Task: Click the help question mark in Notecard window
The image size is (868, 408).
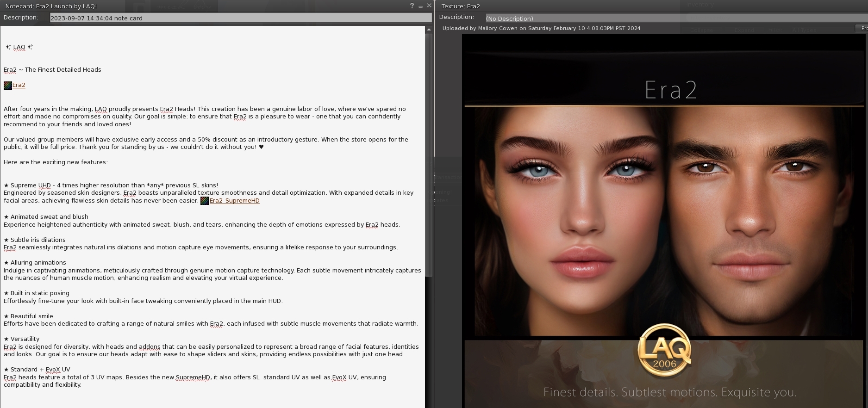Action: (x=412, y=6)
